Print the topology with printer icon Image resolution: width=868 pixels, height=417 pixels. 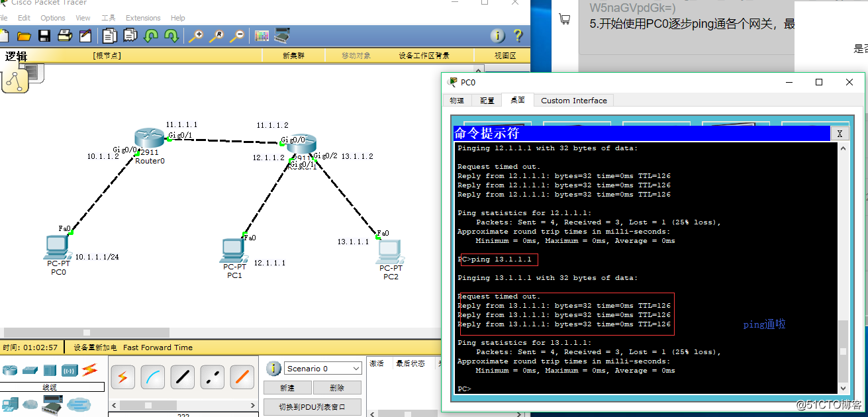click(65, 36)
